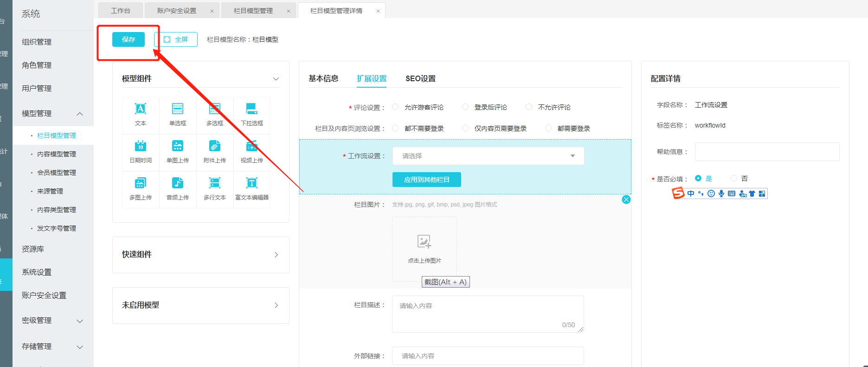Switch to the SEO设置 tab
The image size is (868, 367).
click(x=420, y=79)
